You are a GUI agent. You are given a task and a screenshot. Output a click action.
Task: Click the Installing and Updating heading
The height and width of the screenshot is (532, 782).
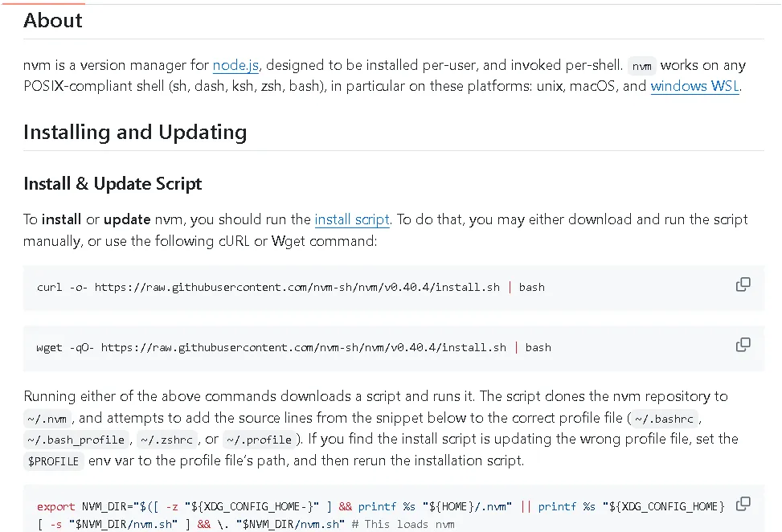[x=135, y=133]
